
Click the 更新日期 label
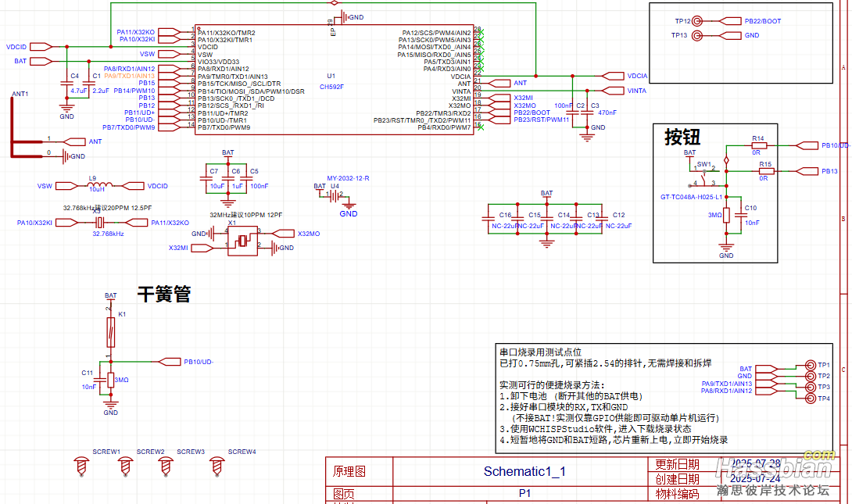click(x=677, y=464)
